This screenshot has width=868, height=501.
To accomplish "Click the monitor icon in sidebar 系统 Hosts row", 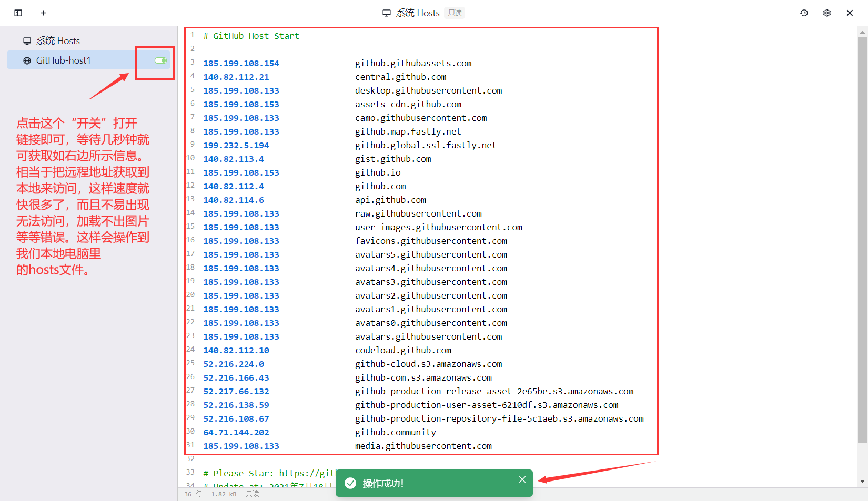I will pos(27,41).
